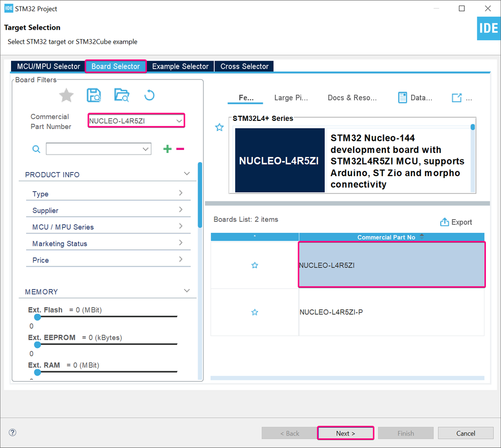Viewport: 501px width, 448px height.
Task: Open the Large Picture tab
Action: coord(291,98)
